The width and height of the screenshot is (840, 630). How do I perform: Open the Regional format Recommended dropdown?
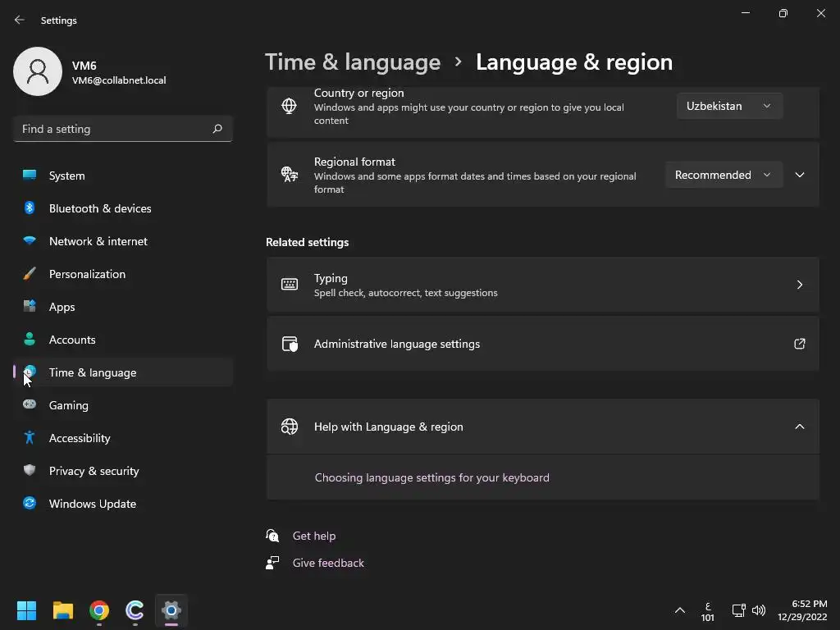(x=724, y=176)
